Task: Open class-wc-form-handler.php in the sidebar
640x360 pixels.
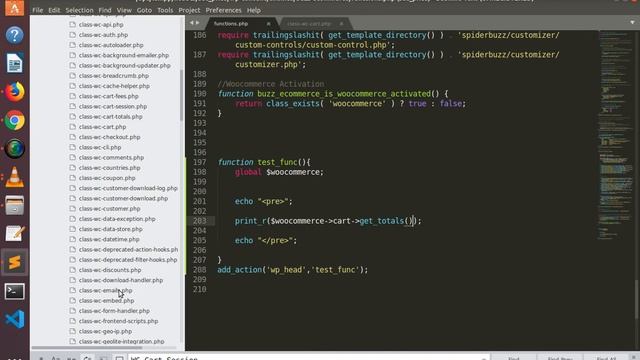Action: pyautogui.click(x=114, y=311)
